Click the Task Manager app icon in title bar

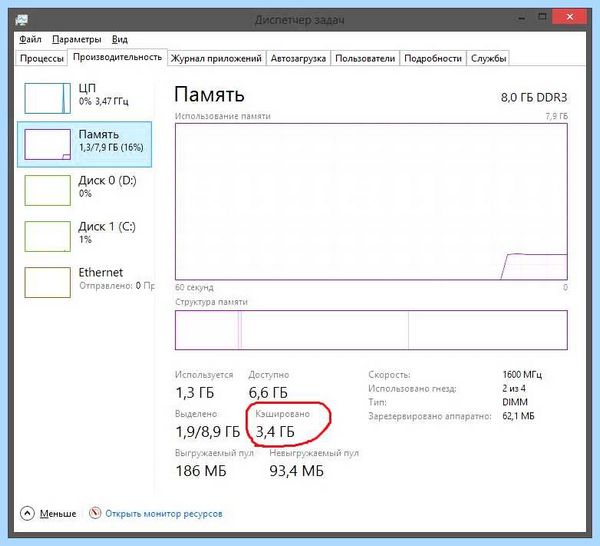pos(22,20)
